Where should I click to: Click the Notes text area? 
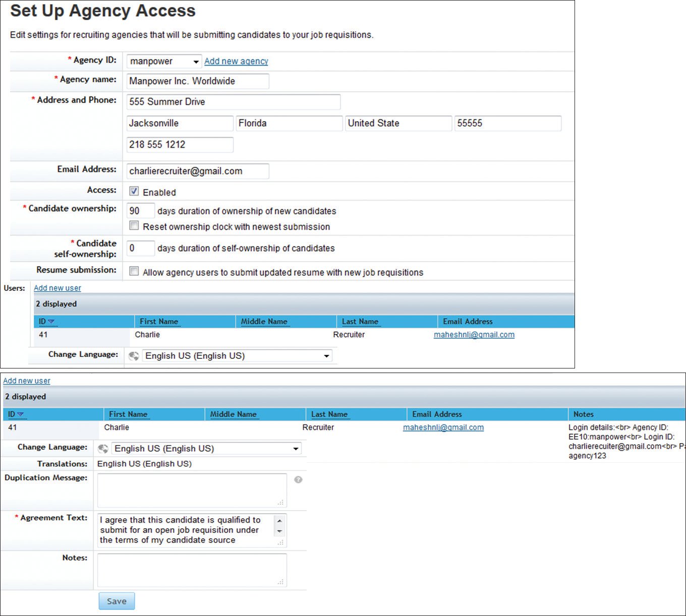pos(192,570)
